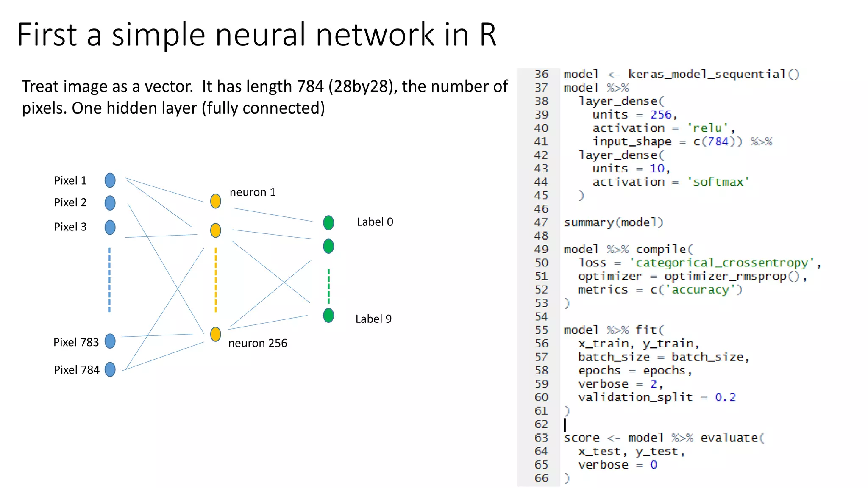This screenshot has width=868, height=488.
Task: Select the blue Pixel 783 node
Action: pos(110,341)
